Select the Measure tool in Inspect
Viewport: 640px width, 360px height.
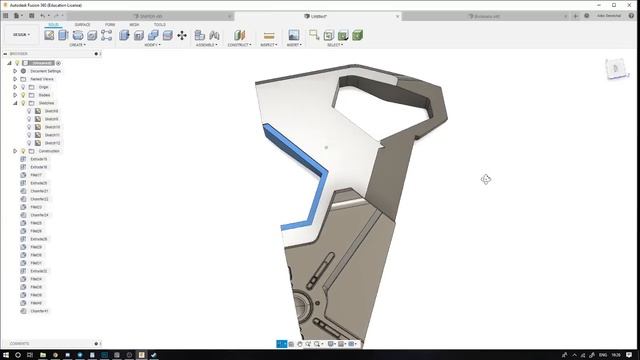click(269, 36)
